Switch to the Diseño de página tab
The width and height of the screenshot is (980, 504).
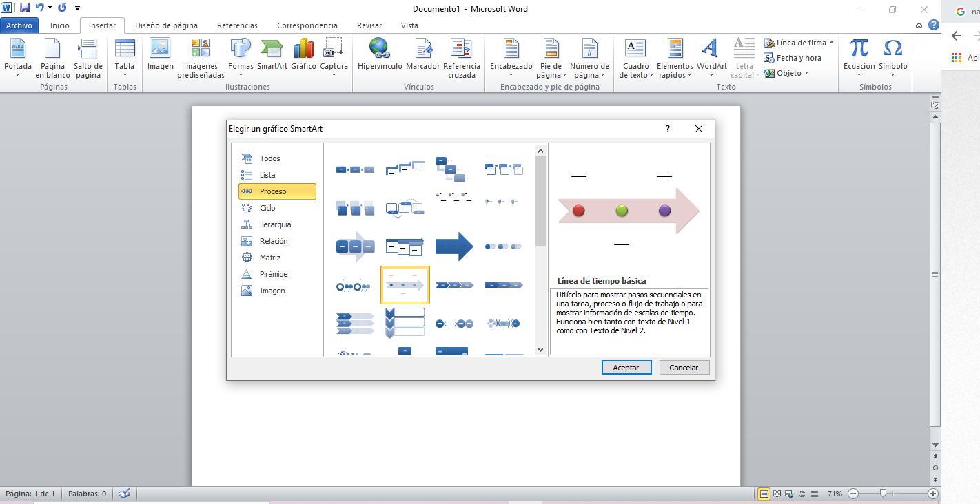pyautogui.click(x=166, y=25)
